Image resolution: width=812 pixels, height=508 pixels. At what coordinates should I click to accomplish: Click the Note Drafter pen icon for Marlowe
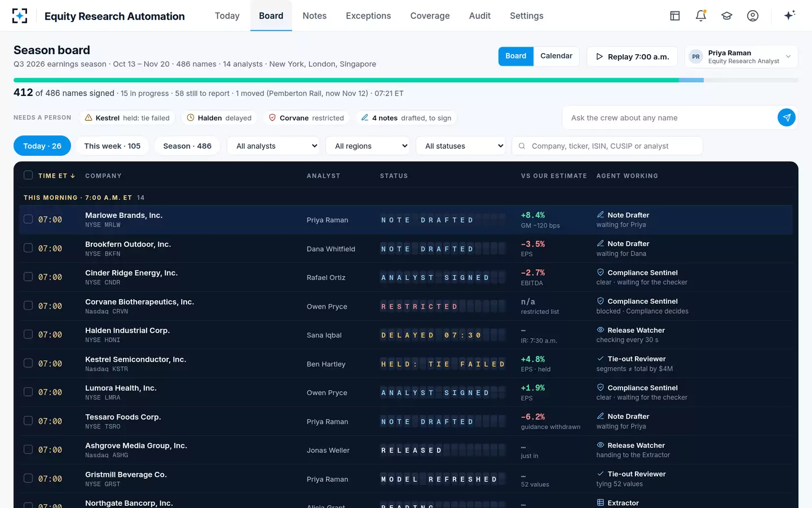[x=601, y=215]
